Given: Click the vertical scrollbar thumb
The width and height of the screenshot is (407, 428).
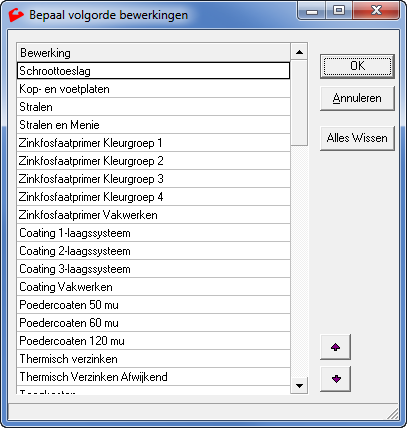Looking at the screenshot, I should (299, 103).
